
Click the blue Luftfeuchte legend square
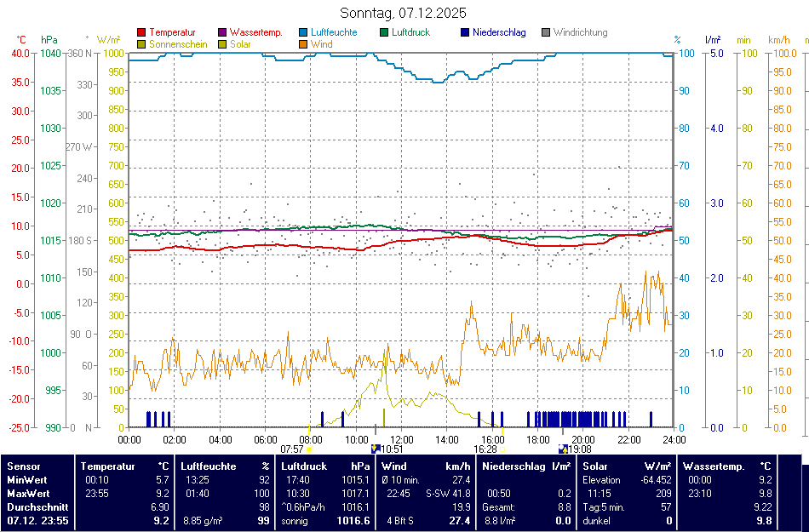(x=304, y=33)
